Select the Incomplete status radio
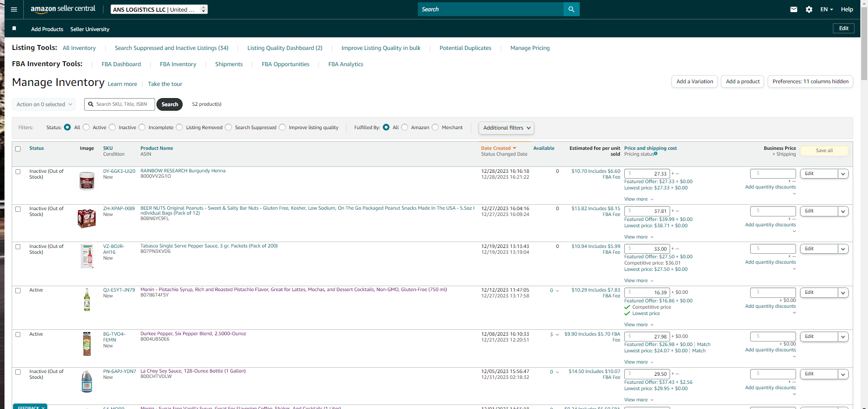This screenshot has width=868, height=409. (x=142, y=127)
